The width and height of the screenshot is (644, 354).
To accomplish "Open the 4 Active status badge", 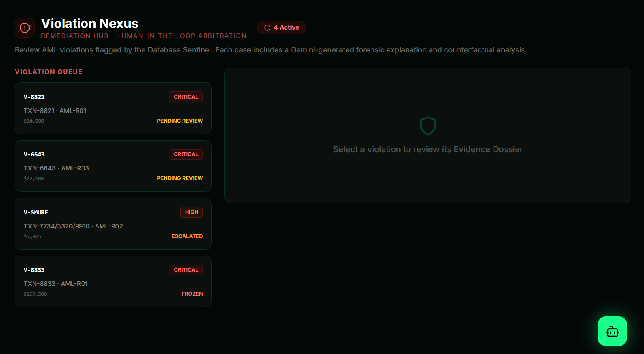I will 282,27.
